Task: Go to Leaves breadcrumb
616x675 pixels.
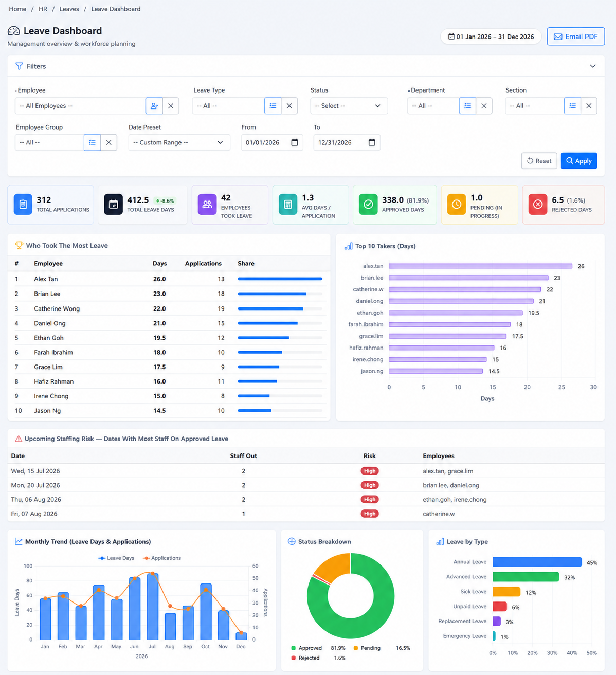Action: [x=69, y=9]
